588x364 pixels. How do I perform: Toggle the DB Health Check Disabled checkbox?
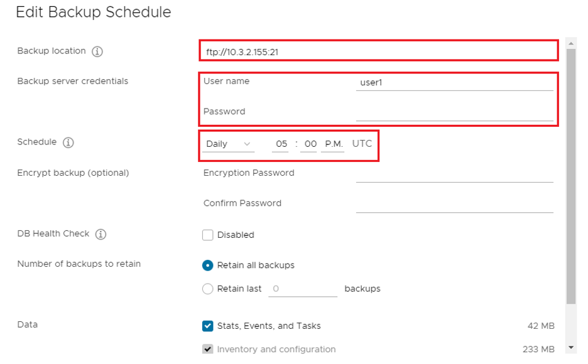click(208, 235)
